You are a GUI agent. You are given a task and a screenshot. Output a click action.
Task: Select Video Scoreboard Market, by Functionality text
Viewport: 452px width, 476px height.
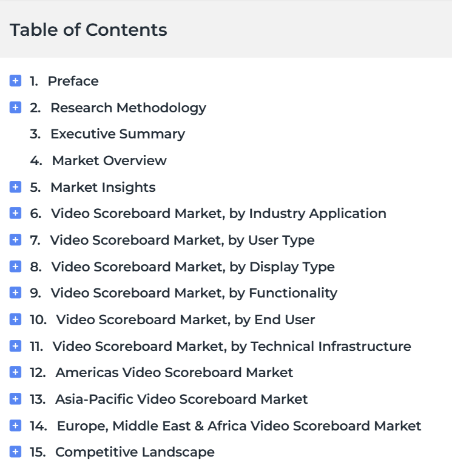tap(194, 293)
